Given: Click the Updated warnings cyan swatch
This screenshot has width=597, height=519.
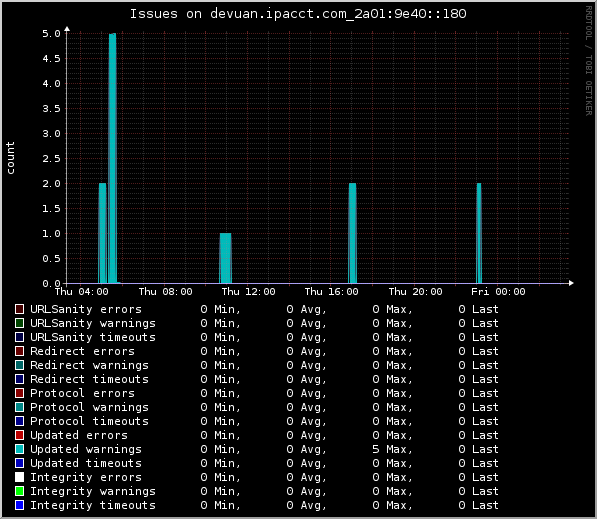Looking at the screenshot, I should click(19, 449).
